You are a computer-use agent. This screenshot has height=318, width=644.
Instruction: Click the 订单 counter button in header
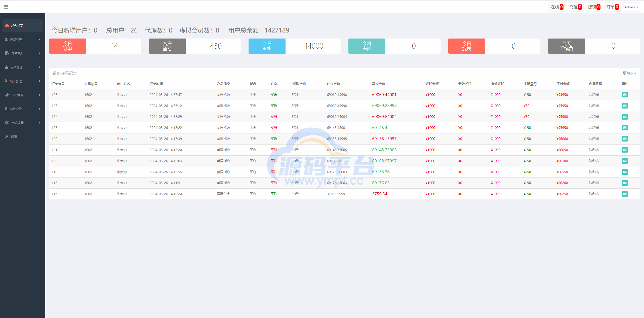click(x=613, y=7)
